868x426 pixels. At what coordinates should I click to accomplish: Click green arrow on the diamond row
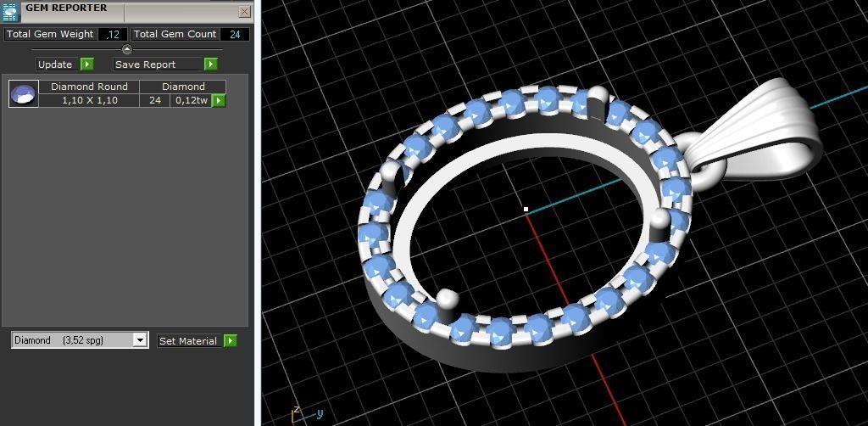point(220,100)
